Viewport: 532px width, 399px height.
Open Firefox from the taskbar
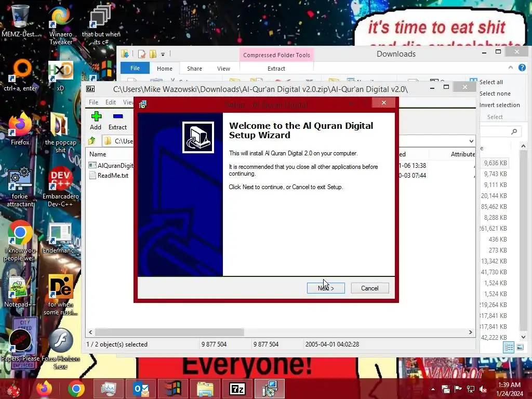tap(45, 389)
